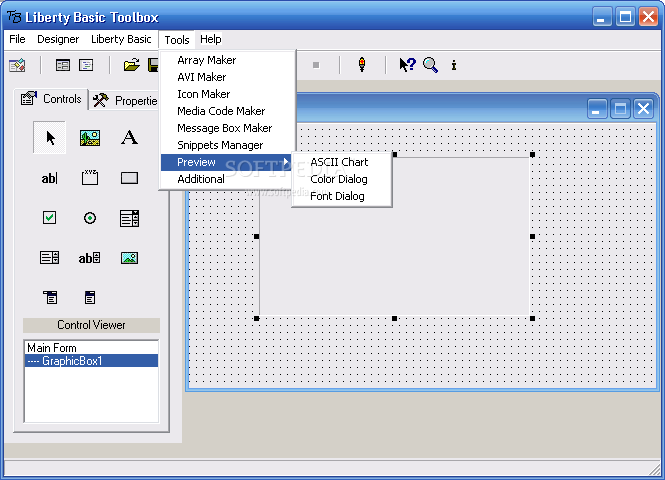This screenshot has height=480, width=665.
Task: Open the Font Dialog preview
Action: point(342,196)
